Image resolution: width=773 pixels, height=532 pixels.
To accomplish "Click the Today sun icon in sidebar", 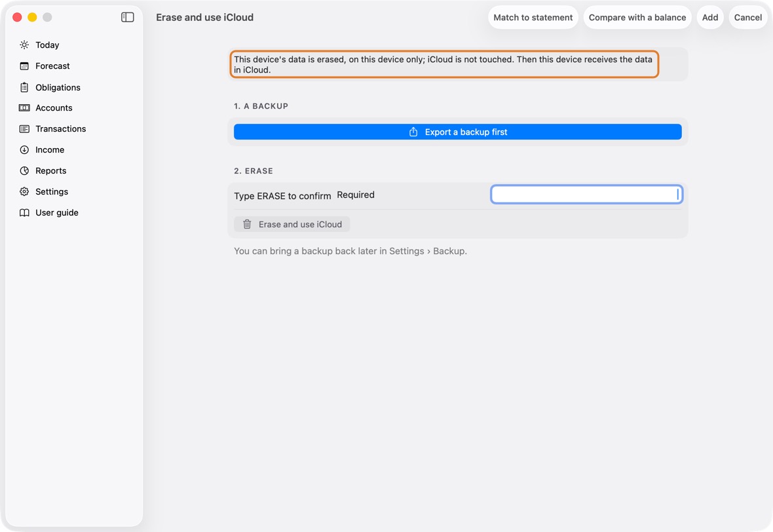I will pyautogui.click(x=24, y=45).
